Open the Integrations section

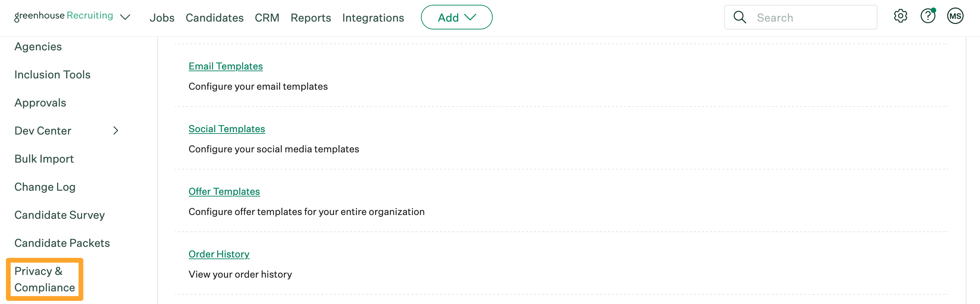coord(373,17)
